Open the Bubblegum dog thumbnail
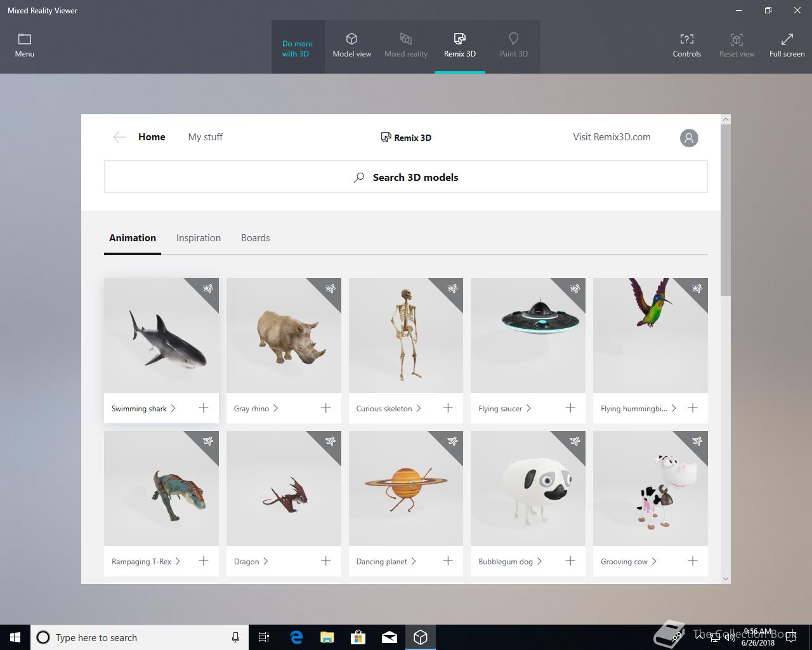This screenshot has width=812, height=650. (528, 488)
